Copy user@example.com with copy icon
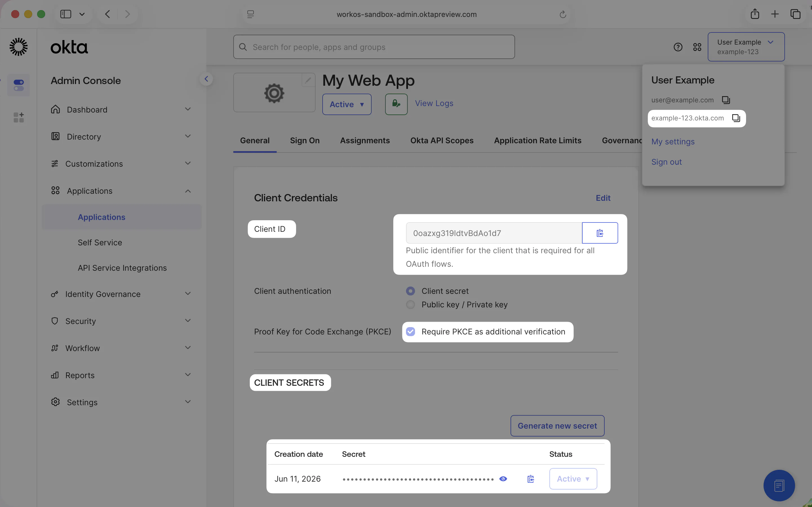The height and width of the screenshot is (507, 812). tap(726, 100)
